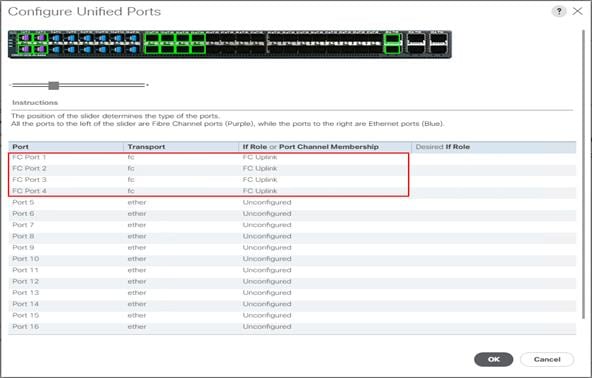Click ether transport cell of Port 8
Image resolution: width=592 pixels, height=378 pixels.
137,236
